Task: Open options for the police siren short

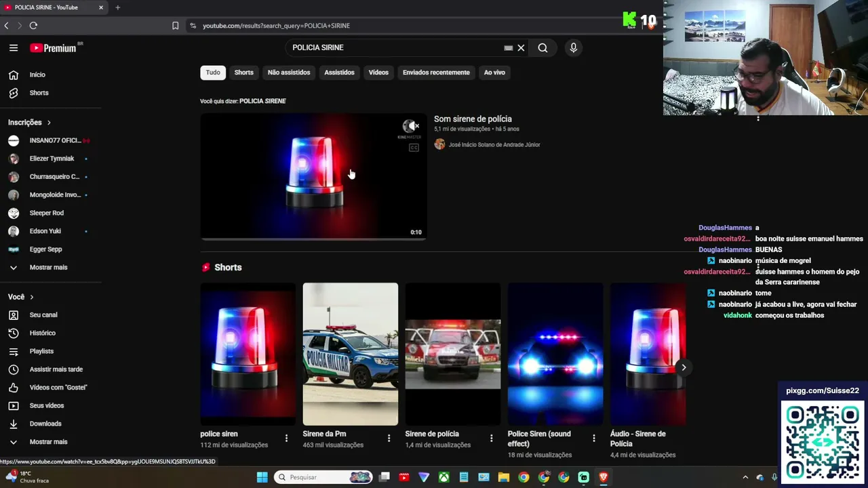Action: point(286,439)
